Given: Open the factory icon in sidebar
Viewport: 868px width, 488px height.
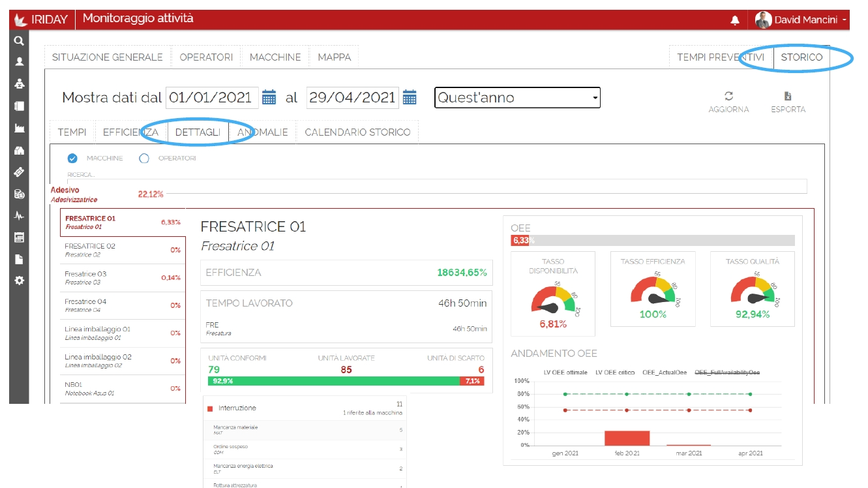Looking at the screenshot, I should coord(19,128).
